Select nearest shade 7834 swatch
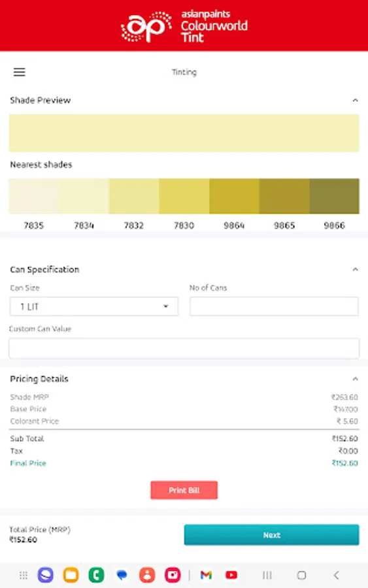The height and width of the screenshot is (588, 368). 84,196
